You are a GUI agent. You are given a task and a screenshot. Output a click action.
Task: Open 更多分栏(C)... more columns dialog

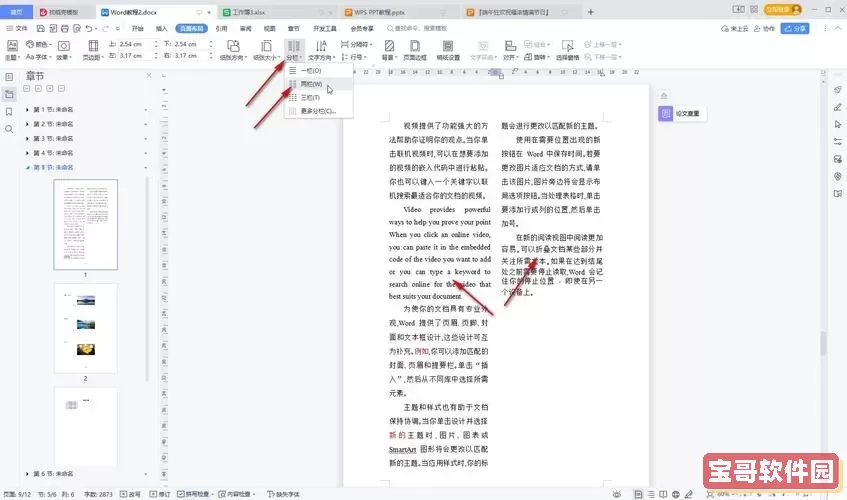(x=319, y=111)
